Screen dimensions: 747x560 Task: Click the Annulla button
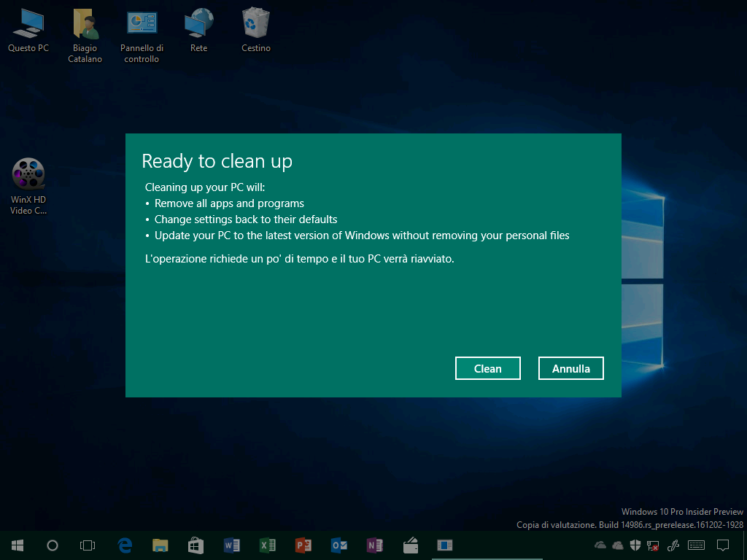(570, 368)
